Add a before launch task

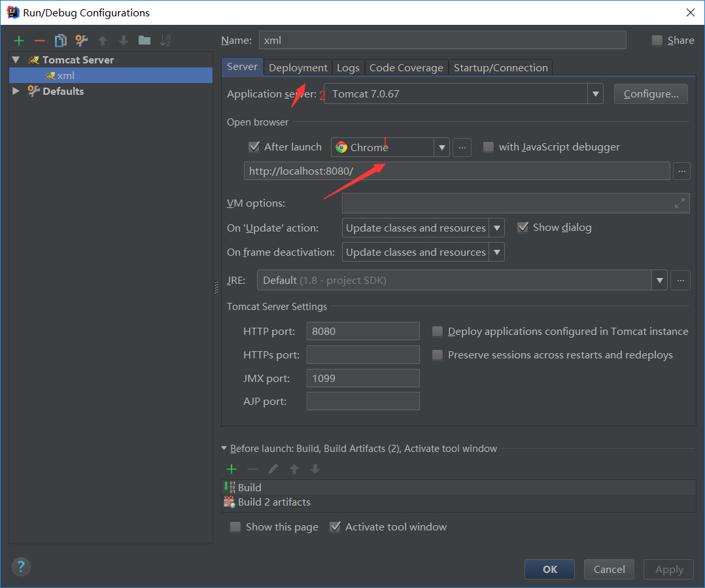[x=232, y=469]
